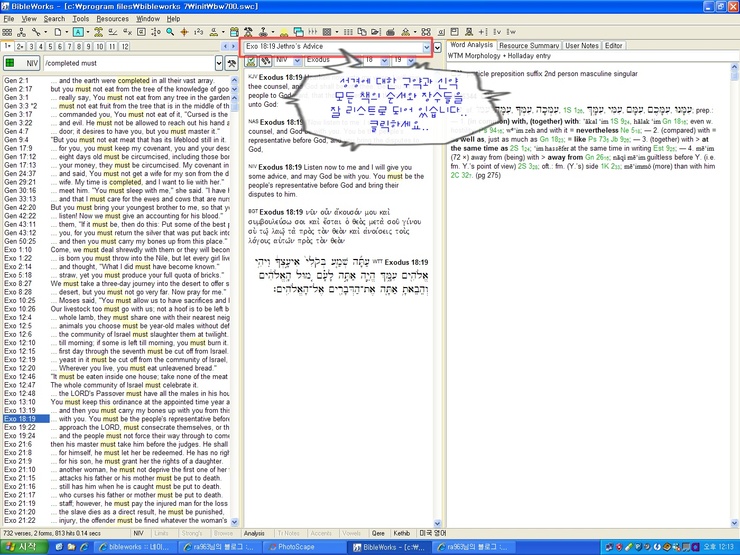Click the node tree icon in toolbar

pyautogui.click(x=21, y=32)
